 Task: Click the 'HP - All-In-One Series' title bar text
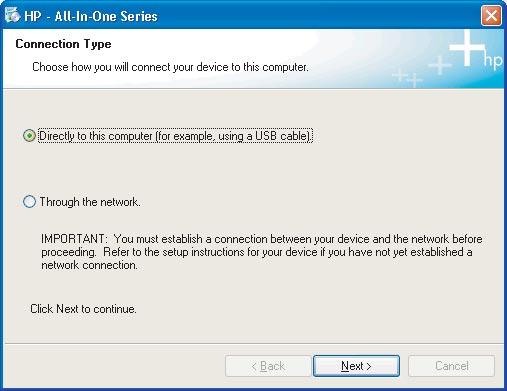pyautogui.click(x=91, y=16)
